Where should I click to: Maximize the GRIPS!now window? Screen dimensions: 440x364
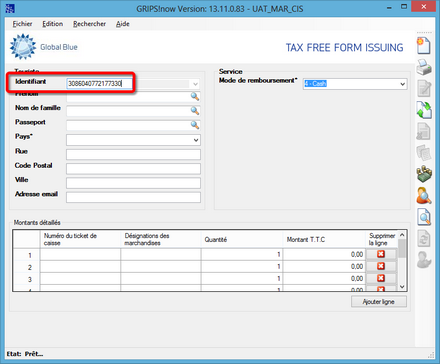pos(404,7)
